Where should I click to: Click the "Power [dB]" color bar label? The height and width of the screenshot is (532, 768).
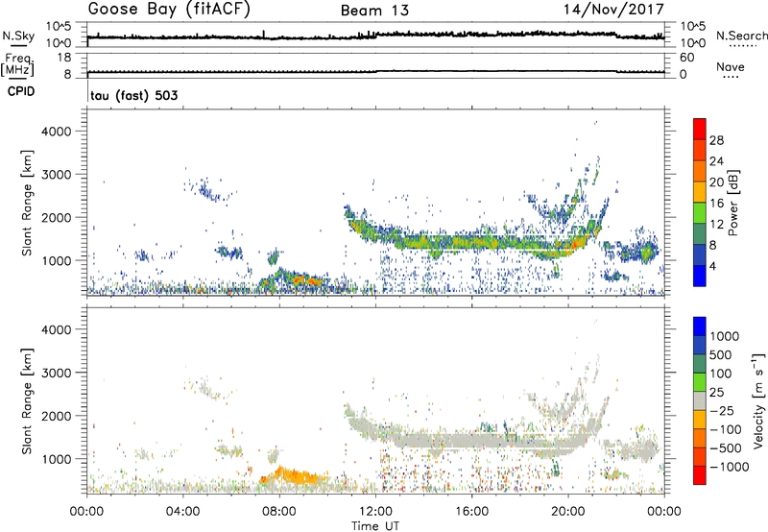coord(732,203)
